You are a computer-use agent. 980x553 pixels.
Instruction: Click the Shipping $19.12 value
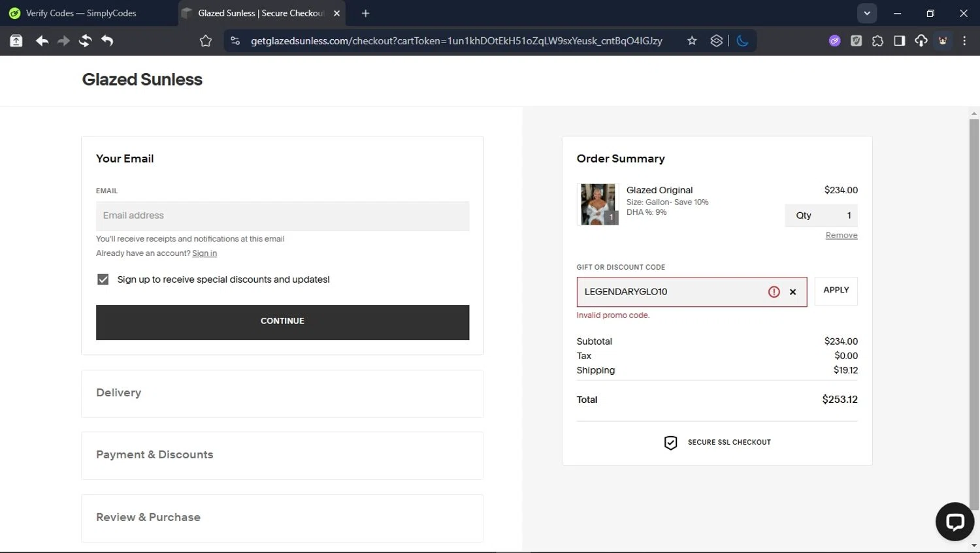845,370
